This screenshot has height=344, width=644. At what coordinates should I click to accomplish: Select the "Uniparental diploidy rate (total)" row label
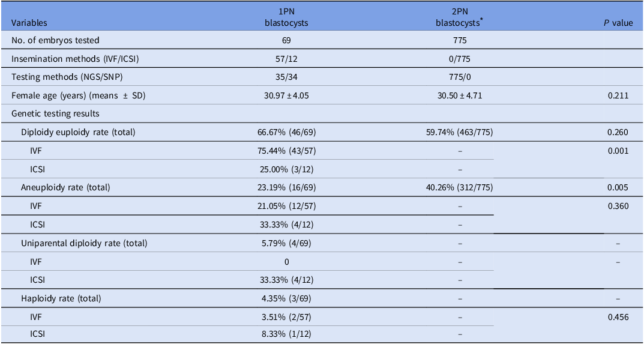[x=84, y=243]
